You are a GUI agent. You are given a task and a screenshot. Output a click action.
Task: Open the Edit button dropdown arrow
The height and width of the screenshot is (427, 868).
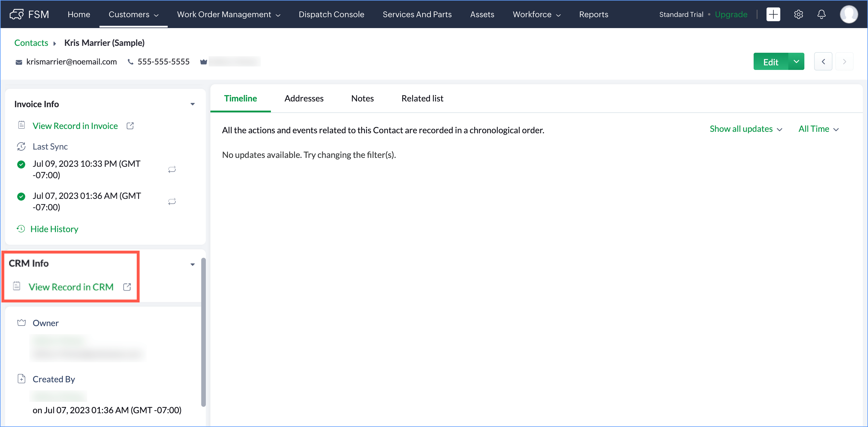click(x=796, y=62)
